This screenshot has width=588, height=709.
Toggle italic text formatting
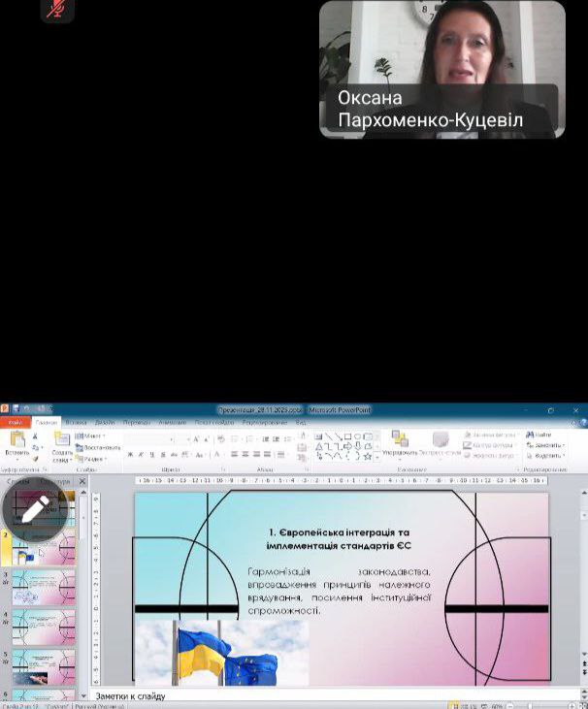click(141, 454)
